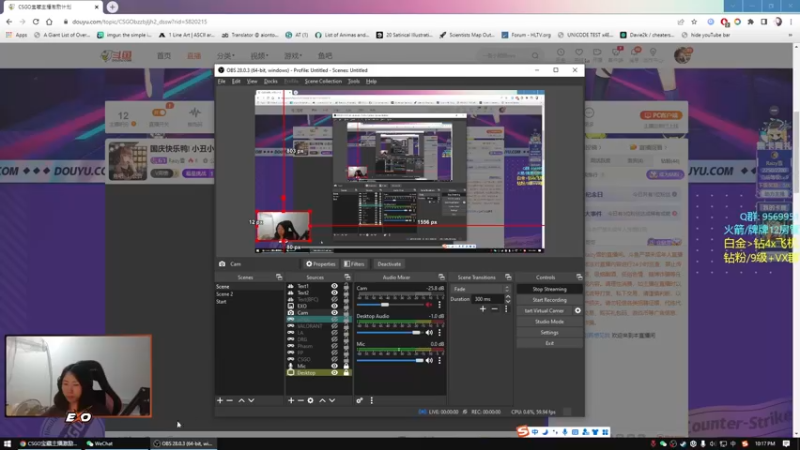
Task: Open the Tools menu in OBS
Action: pos(354,81)
